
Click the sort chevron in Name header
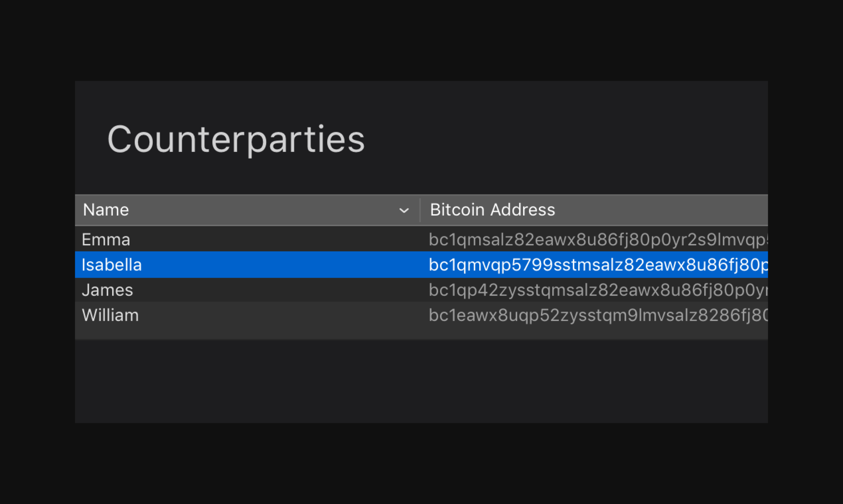[404, 211]
